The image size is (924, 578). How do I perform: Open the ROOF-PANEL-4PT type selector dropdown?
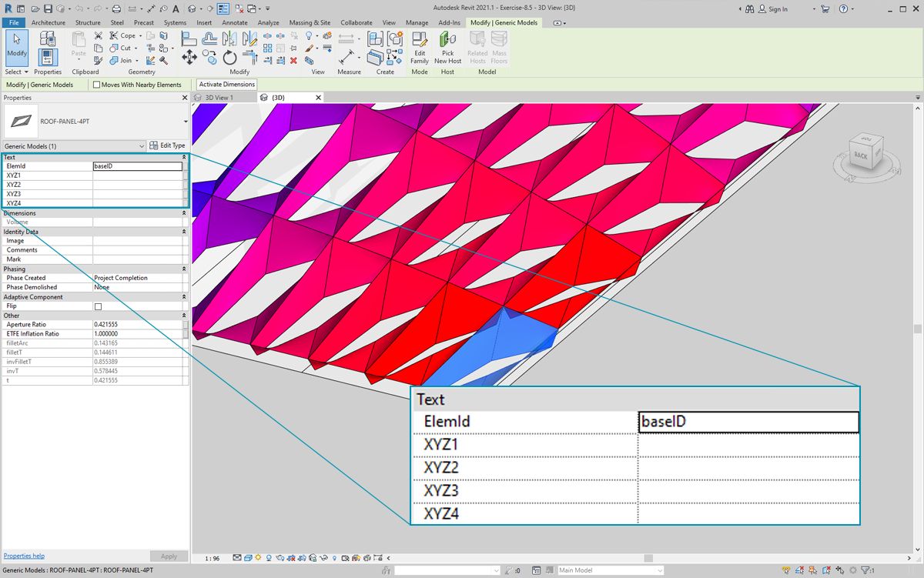click(x=186, y=122)
